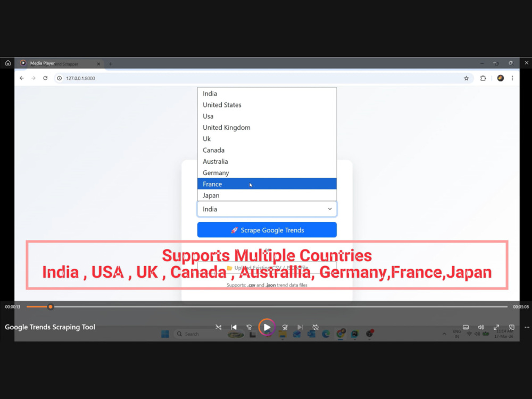Reload the 127.0.0.1:8000 page
Screen dimensions: 532x399
click(45, 78)
